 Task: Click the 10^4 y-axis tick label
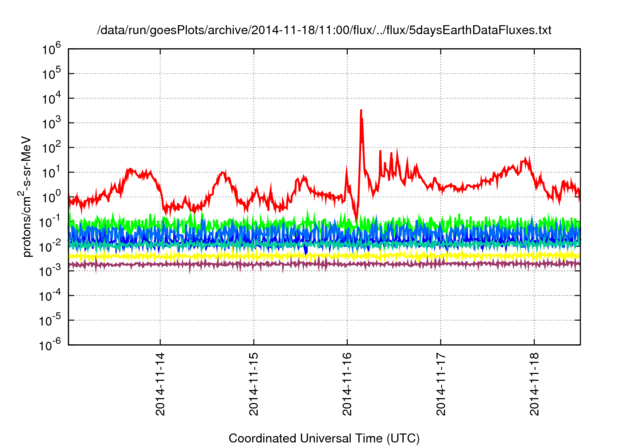[51, 98]
